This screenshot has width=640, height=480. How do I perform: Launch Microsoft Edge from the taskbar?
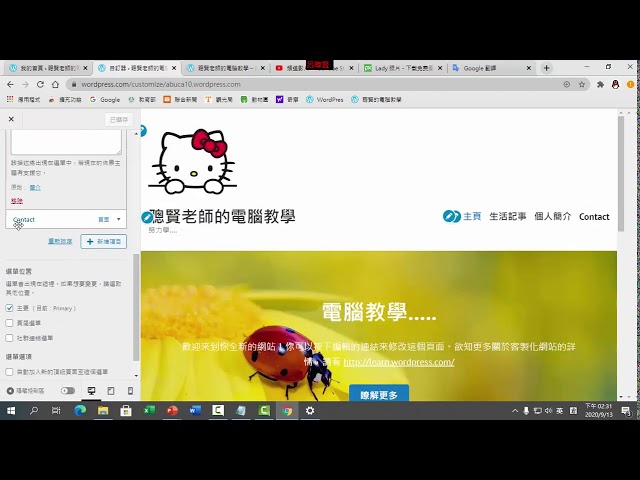pos(80,411)
